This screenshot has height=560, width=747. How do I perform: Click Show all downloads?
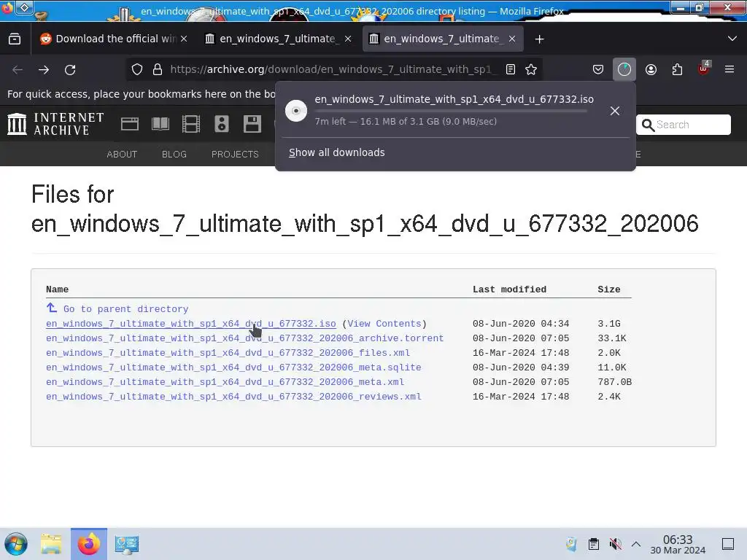point(337,152)
